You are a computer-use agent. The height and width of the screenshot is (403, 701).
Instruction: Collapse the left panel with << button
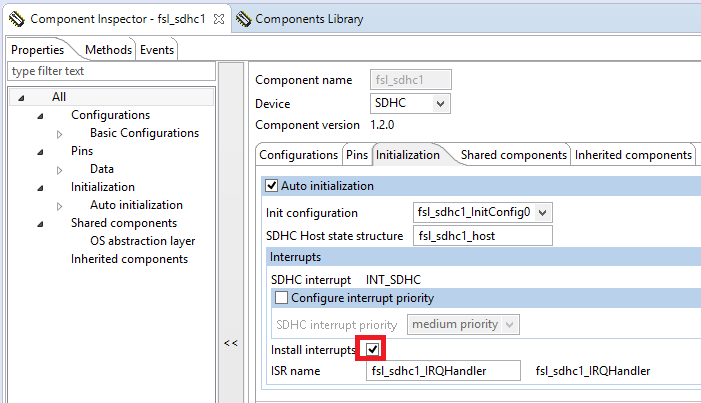click(x=230, y=343)
